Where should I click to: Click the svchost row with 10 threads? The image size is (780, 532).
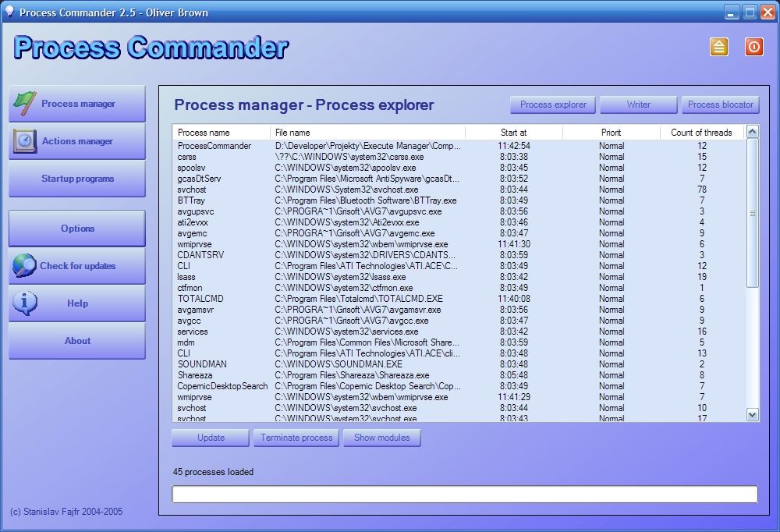pyautogui.click(x=459, y=408)
